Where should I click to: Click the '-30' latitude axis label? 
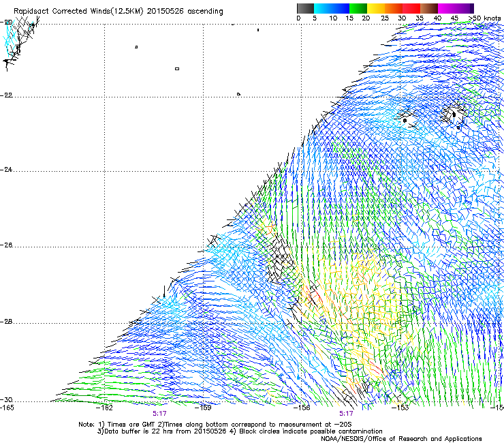(6, 399)
